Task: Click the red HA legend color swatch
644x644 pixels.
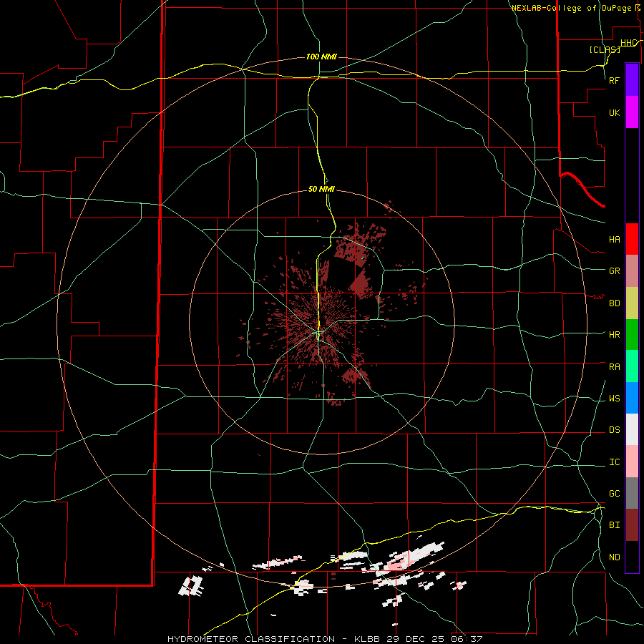Action: coord(632,239)
